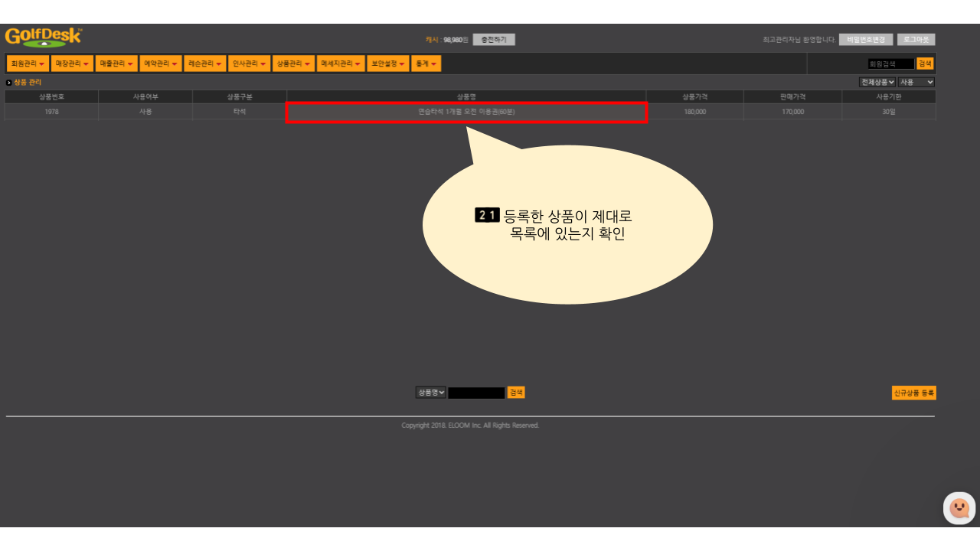Expand the 매장관리 menu
The height and width of the screenshot is (551, 980).
click(x=72, y=64)
